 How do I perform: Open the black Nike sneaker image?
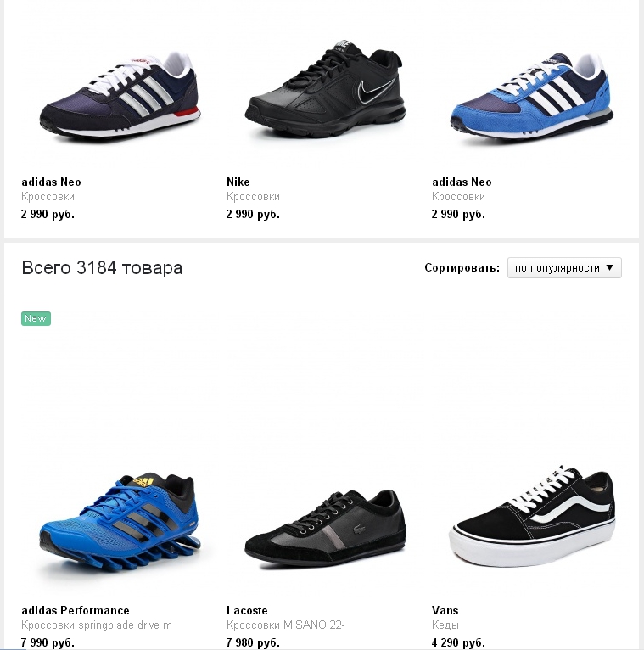(325, 89)
